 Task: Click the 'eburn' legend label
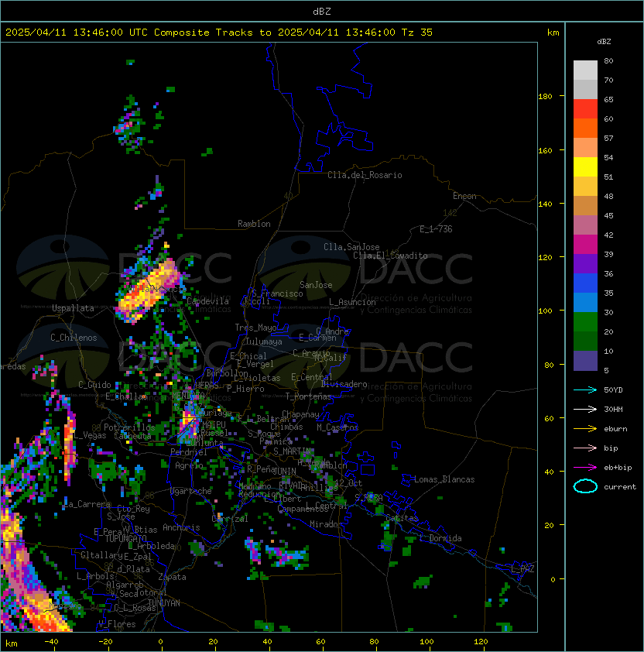point(615,429)
